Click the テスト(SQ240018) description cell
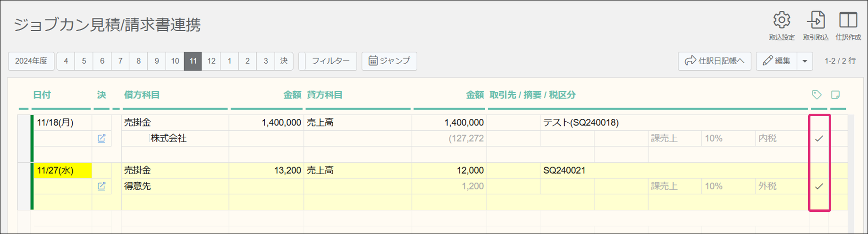868x234 pixels. coord(581,123)
